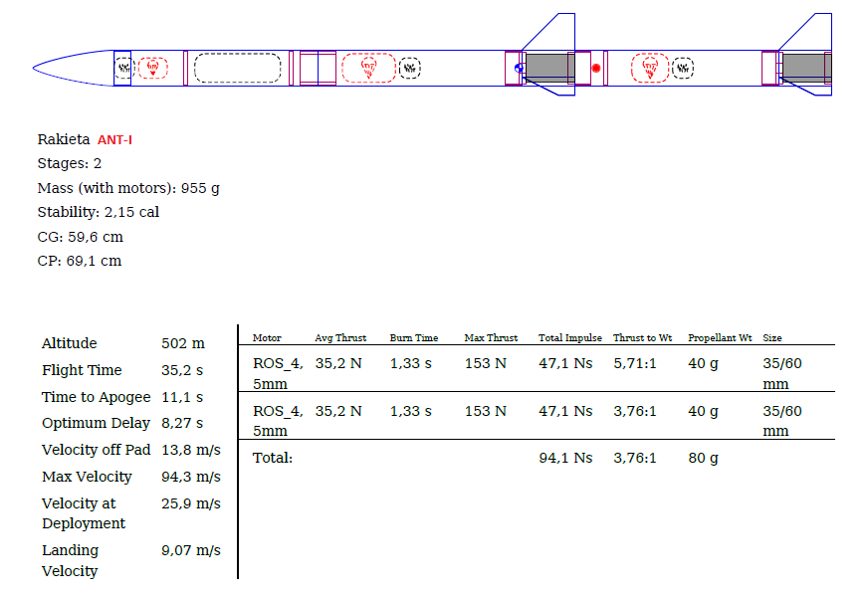Click the red center of pressure dot
The image size is (868, 597).
tap(596, 68)
